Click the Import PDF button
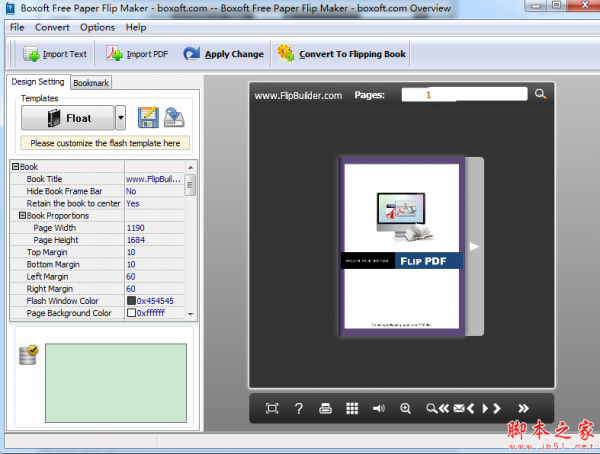Screen dimensions: 600x454 pos(138,54)
